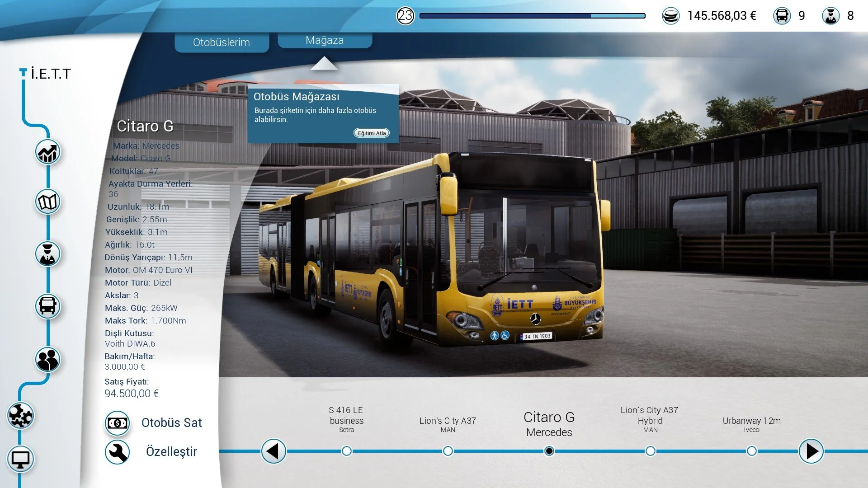Open the settings gears icon
The image size is (868, 488).
click(20, 415)
